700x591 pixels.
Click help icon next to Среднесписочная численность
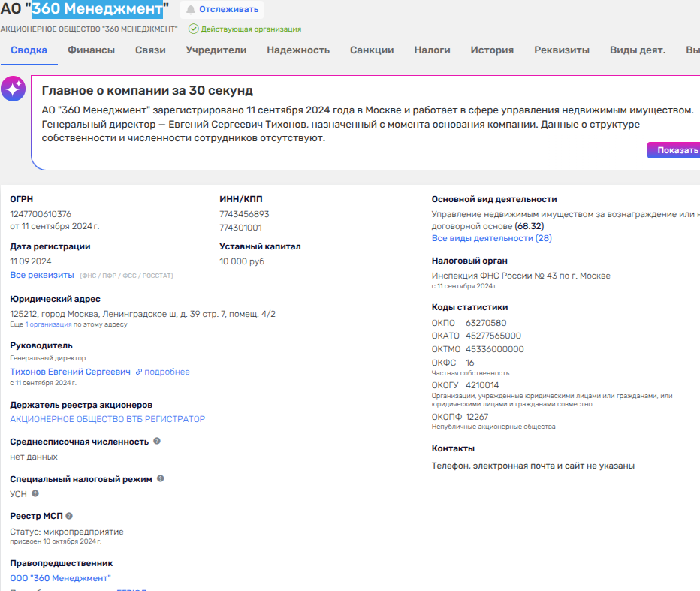point(157,441)
